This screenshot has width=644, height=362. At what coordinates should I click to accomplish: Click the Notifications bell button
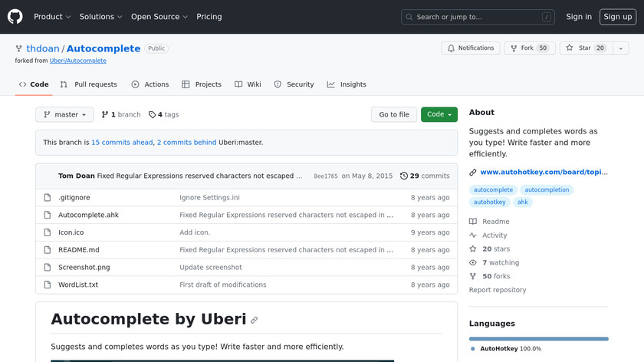pyautogui.click(x=470, y=48)
